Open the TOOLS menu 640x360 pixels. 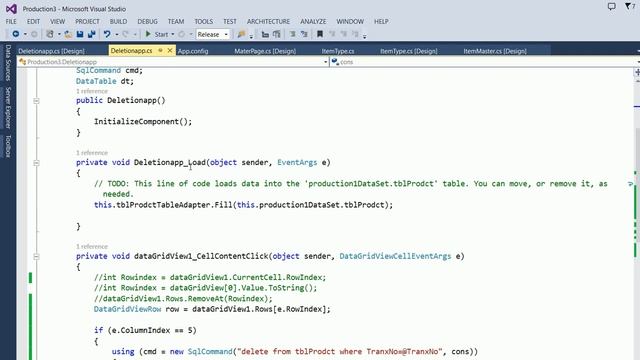pos(204,21)
